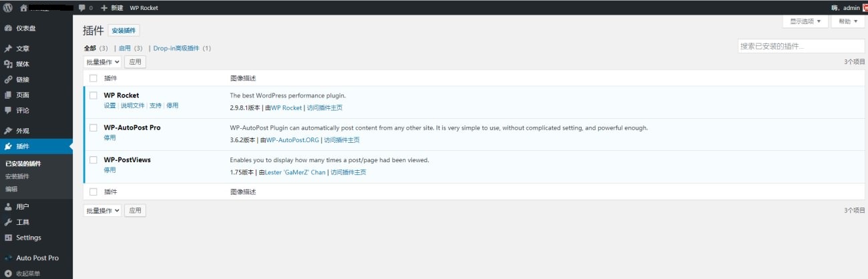Open 文章 posts pin icon
This screenshot has height=279, width=868.
click(8, 49)
